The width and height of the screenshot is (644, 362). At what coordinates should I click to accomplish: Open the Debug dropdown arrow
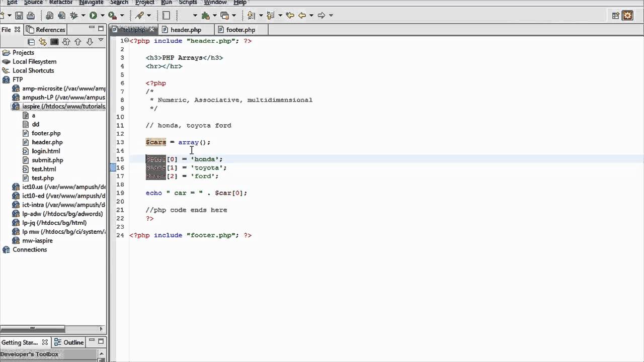click(83, 16)
